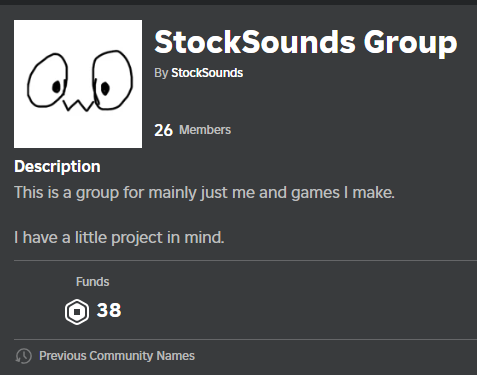Click the history clock icon
Viewport: 477px width, 375px height.
click(x=24, y=356)
